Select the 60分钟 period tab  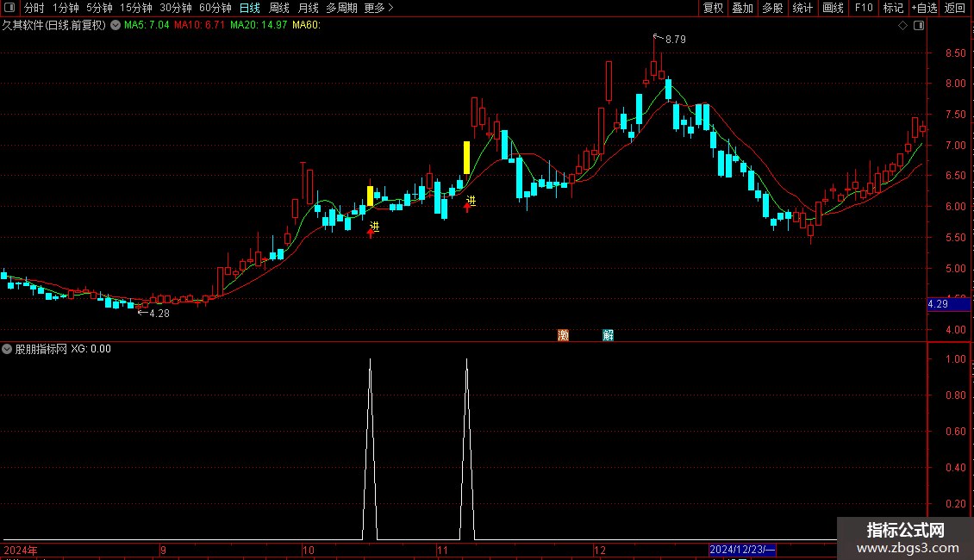tap(215, 8)
